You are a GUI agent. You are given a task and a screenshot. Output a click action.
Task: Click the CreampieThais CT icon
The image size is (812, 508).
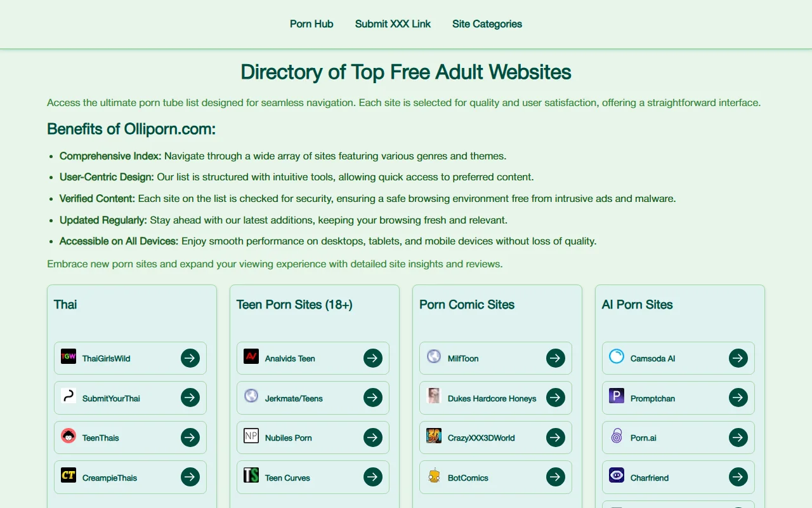68,477
